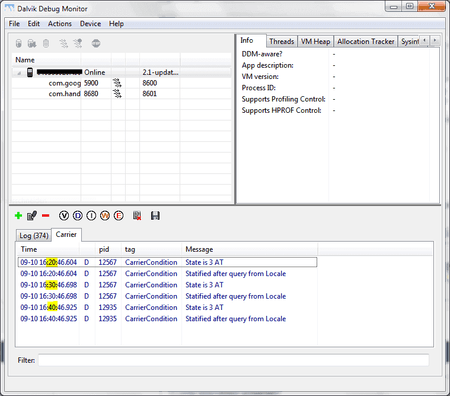Select the com.hand process row
Image resolution: width=450 pixels, height=396 pixels.
(x=122, y=94)
